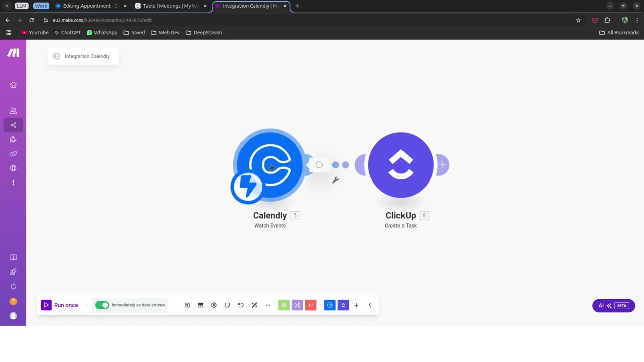Click the address bar URL
This screenshot has height=362, width=644.
pos(102,20)
